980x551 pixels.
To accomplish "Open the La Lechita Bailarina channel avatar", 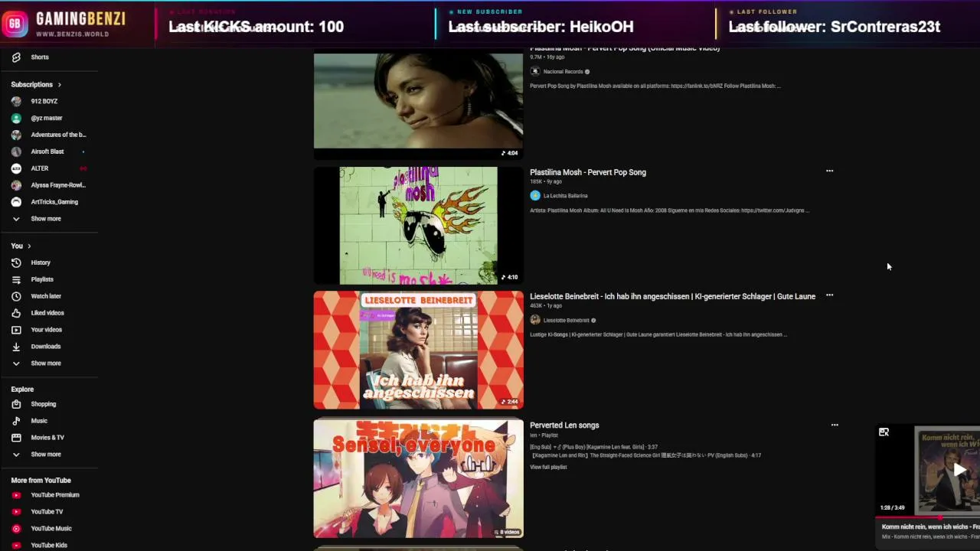I will (x=535, y=196).
